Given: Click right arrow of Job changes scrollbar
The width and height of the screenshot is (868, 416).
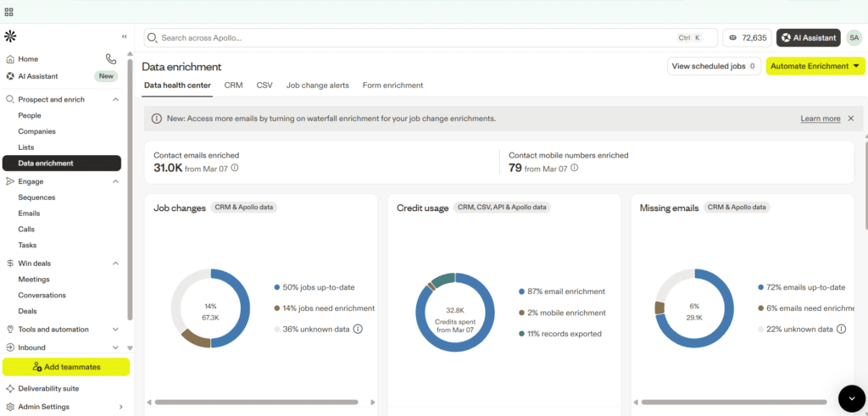Looking at the screenshot, I should tap(373, 402).
